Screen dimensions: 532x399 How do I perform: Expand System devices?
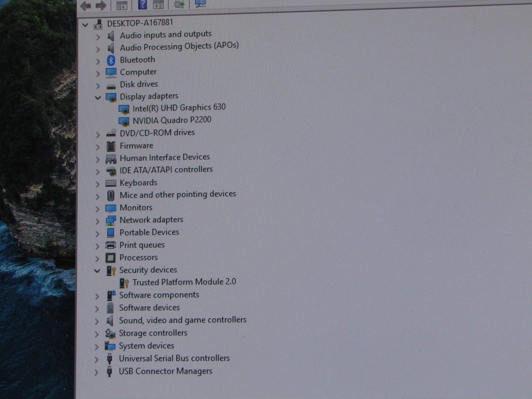(97, 347)
